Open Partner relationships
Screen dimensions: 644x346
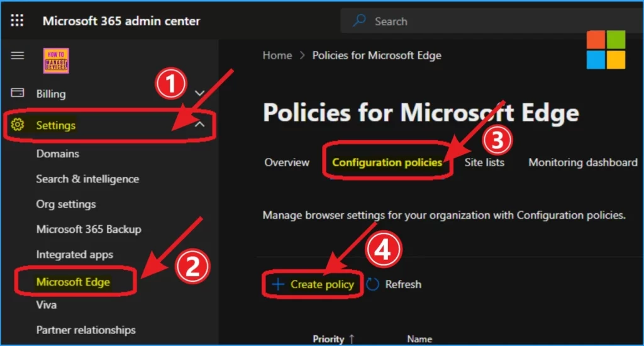(86, 330)
